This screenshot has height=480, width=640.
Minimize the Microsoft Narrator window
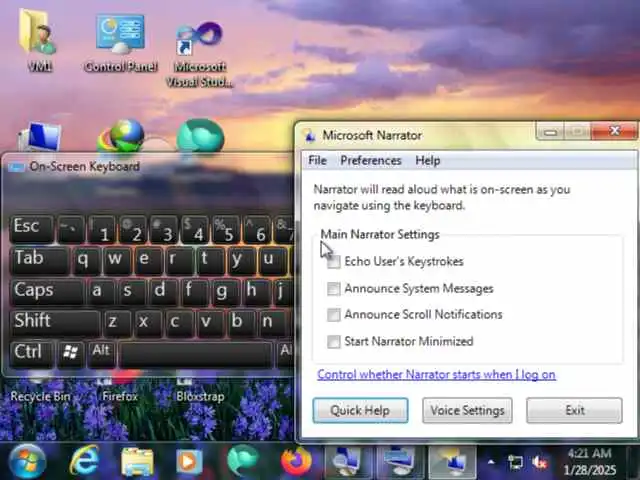[550, 132]
